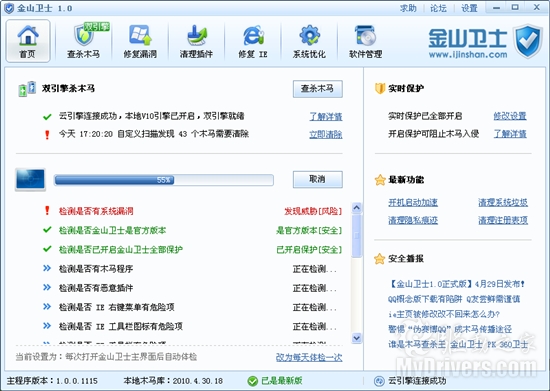
Task: Click red exclamation icon beside 43 个木马 message
Action: pos(47,135)
